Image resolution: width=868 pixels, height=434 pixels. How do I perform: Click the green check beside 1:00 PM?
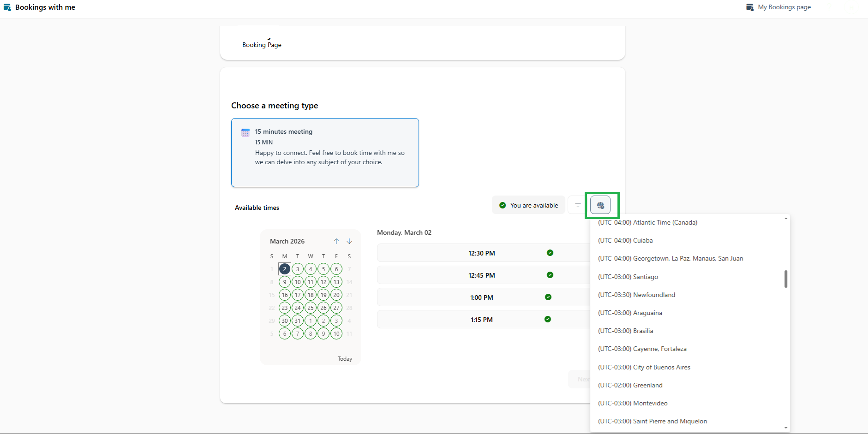[x=548, y=297]
